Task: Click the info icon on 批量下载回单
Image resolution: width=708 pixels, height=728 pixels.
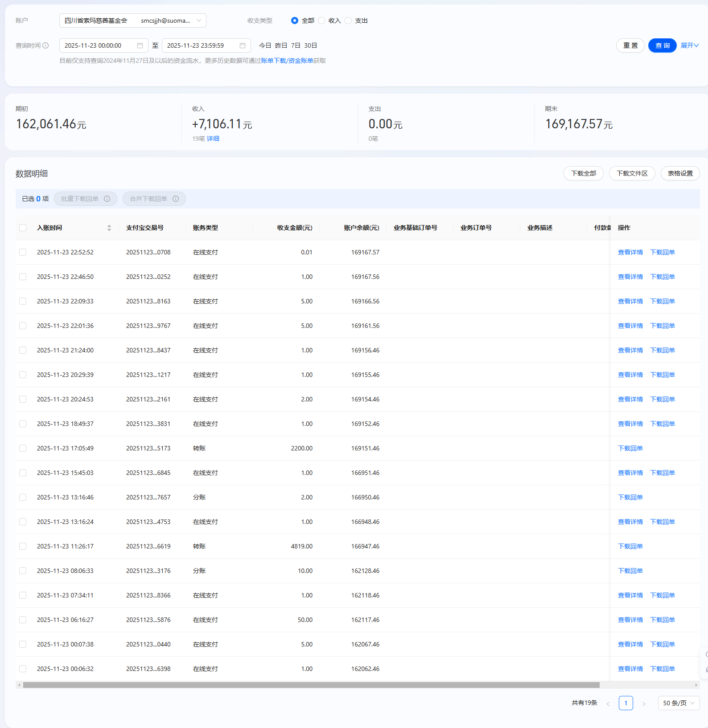Action: click(x=107, y=199)
